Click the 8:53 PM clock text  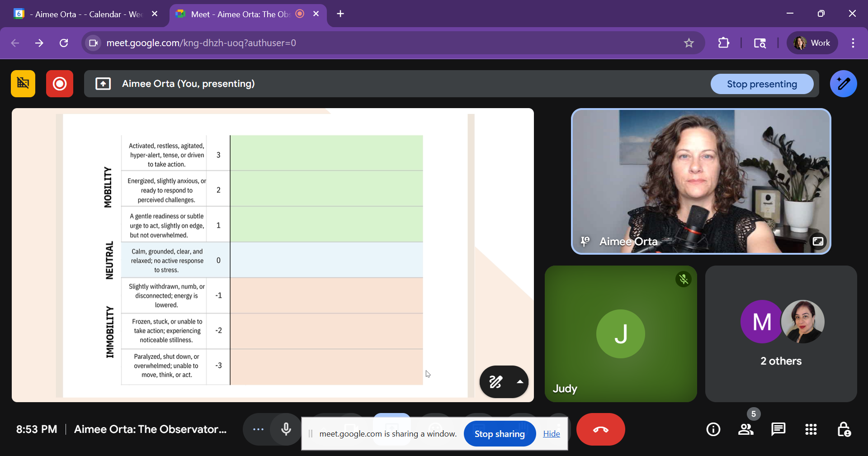[x=37, y=429]
